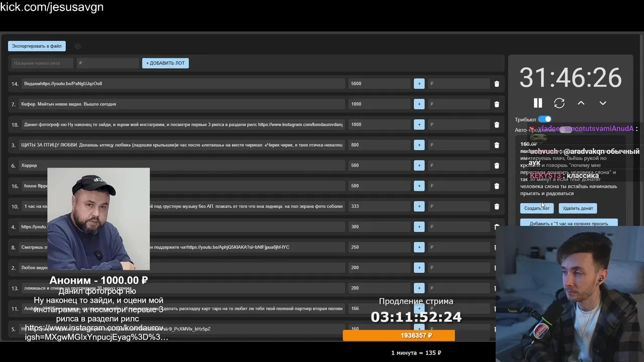644x362 pixels.
Task: Click Добавить к "1 час на коленях просить" button
Action: coord(569,224)
